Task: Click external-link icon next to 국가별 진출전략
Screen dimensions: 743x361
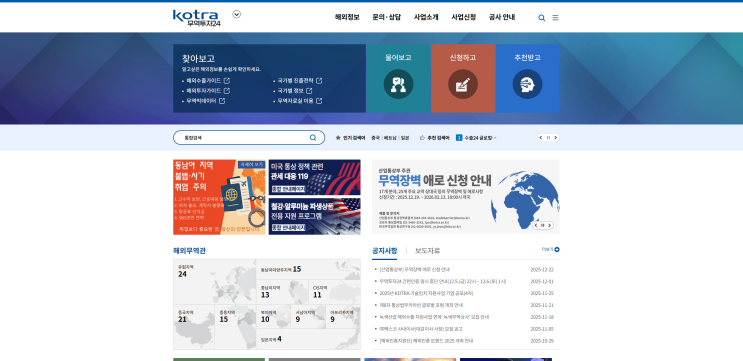Action: pyautogui.click(x=319, y=81)
